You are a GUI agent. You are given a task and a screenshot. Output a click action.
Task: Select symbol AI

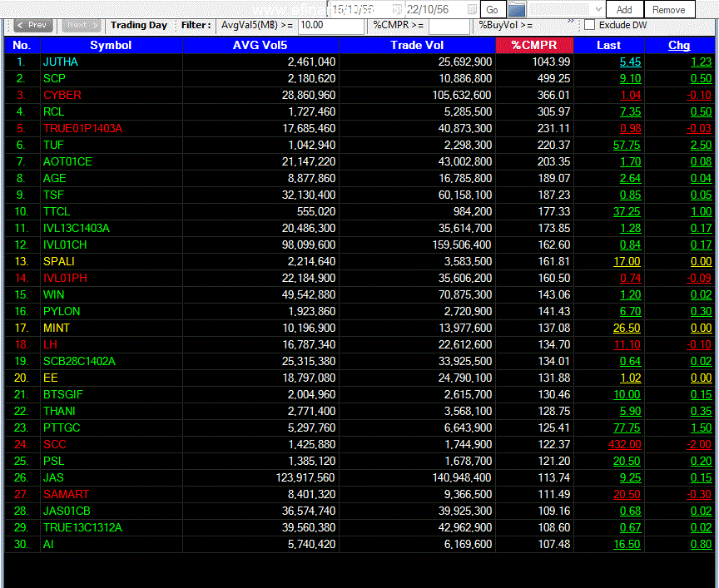pyautogui.click(x=48, y=545)
